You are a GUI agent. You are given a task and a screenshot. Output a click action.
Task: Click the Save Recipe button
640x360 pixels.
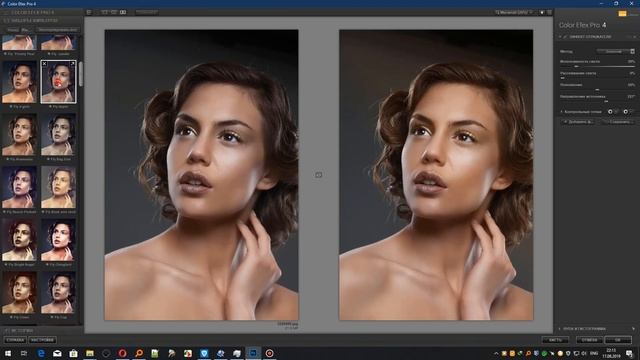(x=618, y=122)
